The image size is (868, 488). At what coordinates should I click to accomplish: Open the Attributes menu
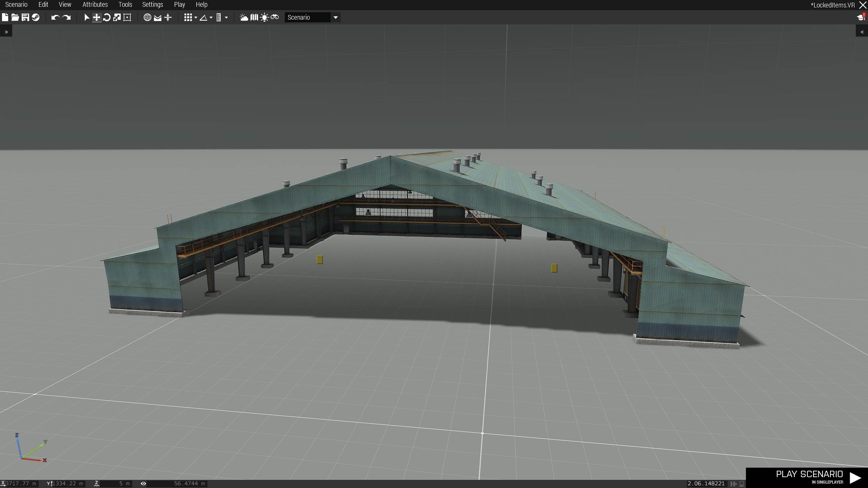[95, 5]
